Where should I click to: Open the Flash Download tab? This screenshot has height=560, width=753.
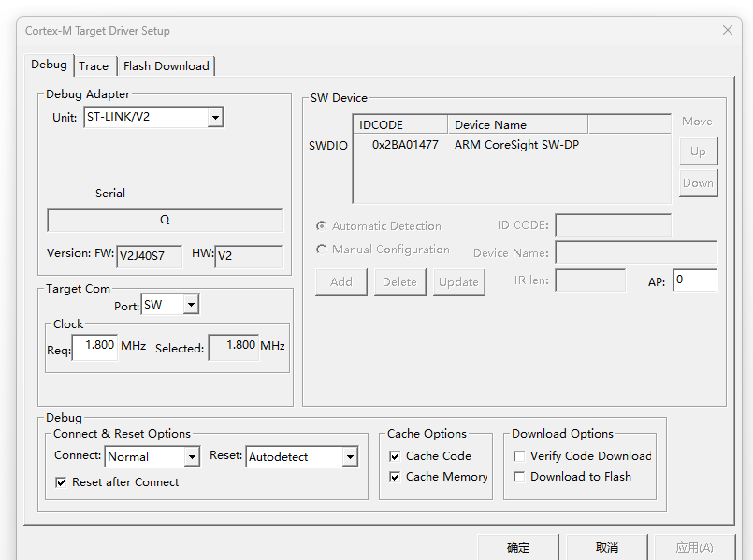tap(167, 66)
